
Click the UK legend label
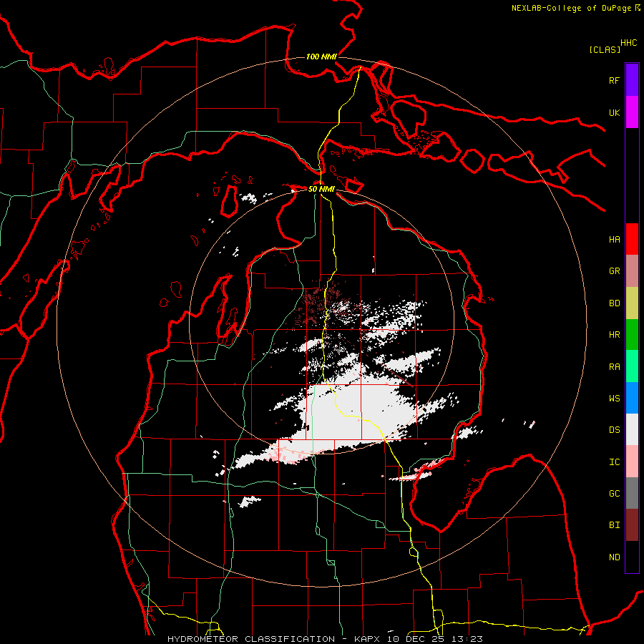614,112
